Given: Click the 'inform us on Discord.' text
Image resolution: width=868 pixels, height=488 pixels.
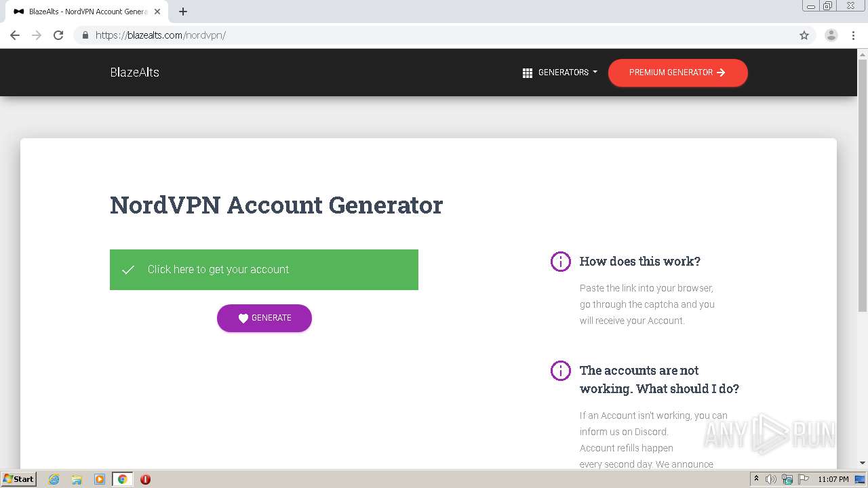Looking at the screenshot, I should [624, 432].
